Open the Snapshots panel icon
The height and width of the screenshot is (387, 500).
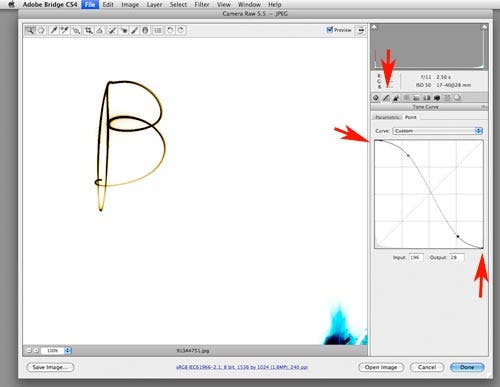pos(458,98)
